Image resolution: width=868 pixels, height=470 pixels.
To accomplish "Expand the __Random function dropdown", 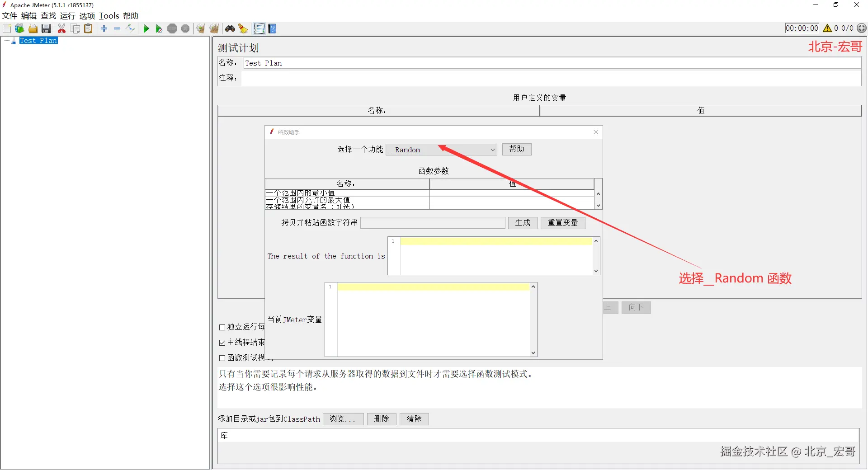I will (x=441, y=150).
